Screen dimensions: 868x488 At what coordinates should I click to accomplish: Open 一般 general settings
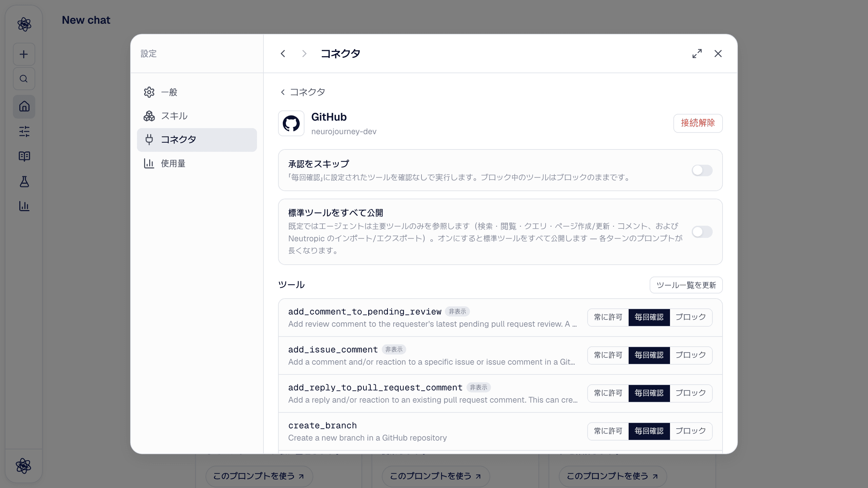[x=197, y=92]
